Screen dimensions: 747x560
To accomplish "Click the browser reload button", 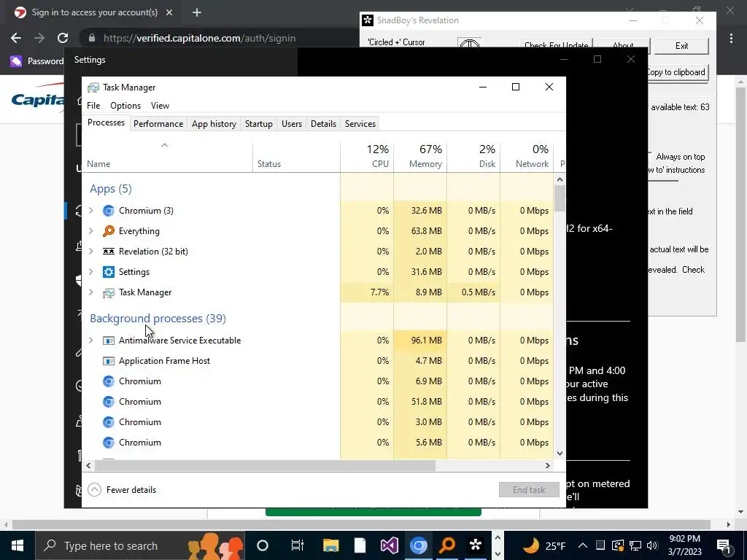I will (x=63, y=38).
